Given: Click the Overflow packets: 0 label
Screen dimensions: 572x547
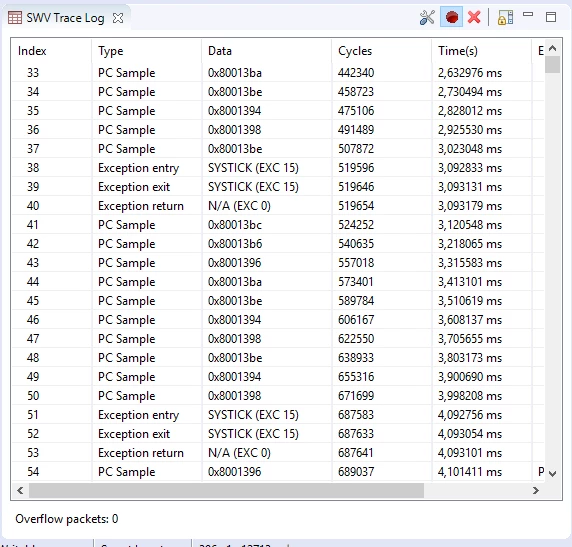Looking at the screenshot, I should pos(67,519).
